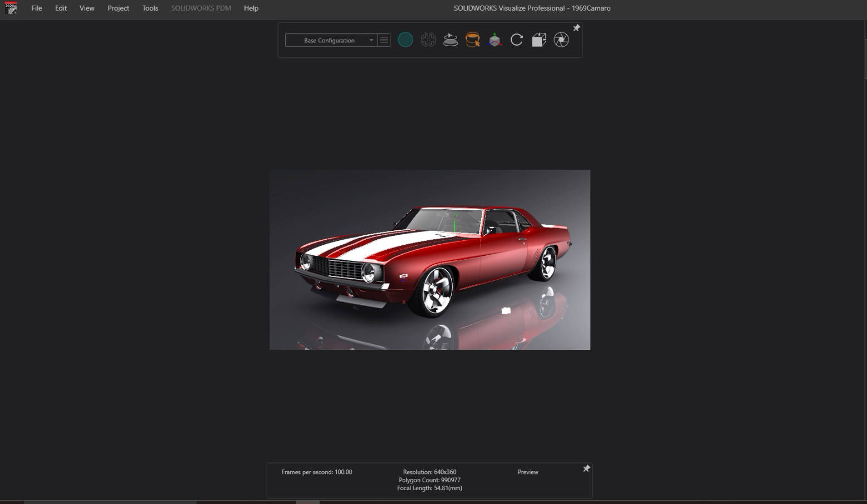Click the Camaro render in viewport
The height and width of the screenshot is (504, 867).
click(x=430, y=260)
